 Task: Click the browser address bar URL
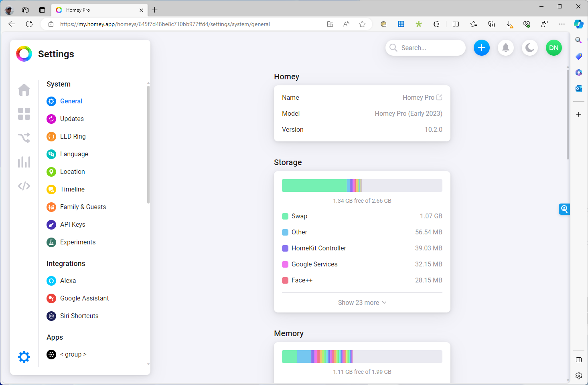165,24
